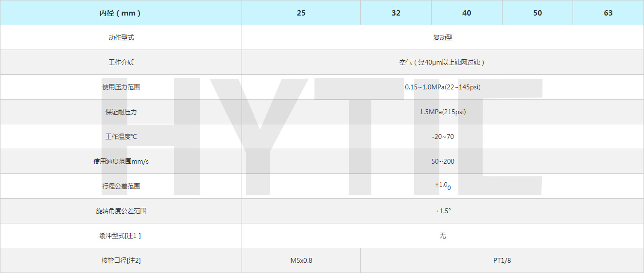The width and height of the screenshot is (644, 273).
Task: Click the 内径（mm） header cell
Action: click(x=121, y=13)
